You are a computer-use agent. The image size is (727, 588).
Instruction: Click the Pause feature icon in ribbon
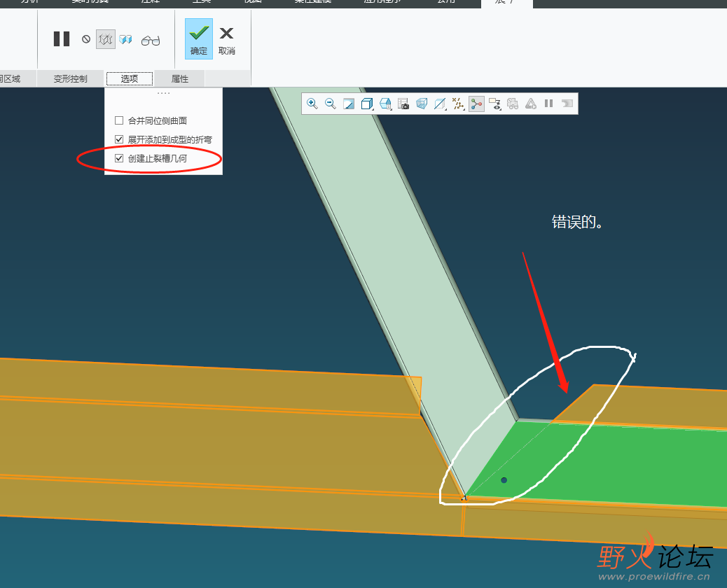coord(62,39)
